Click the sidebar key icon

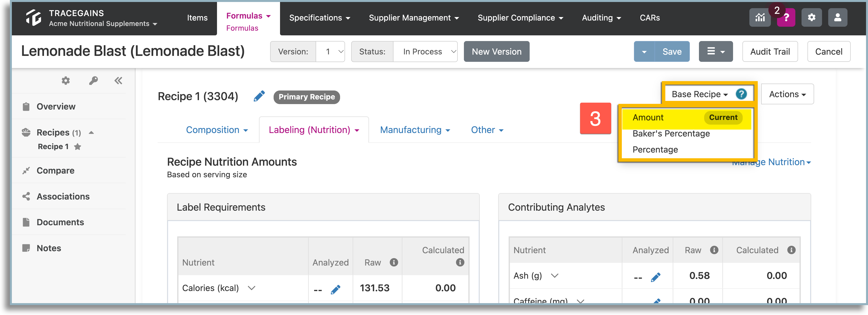pos(93,81)
